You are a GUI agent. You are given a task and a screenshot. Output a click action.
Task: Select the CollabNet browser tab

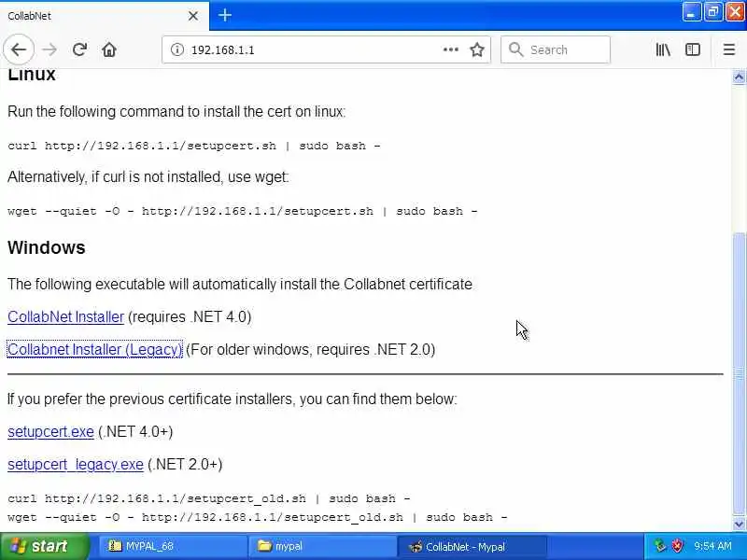click(104, 16)
